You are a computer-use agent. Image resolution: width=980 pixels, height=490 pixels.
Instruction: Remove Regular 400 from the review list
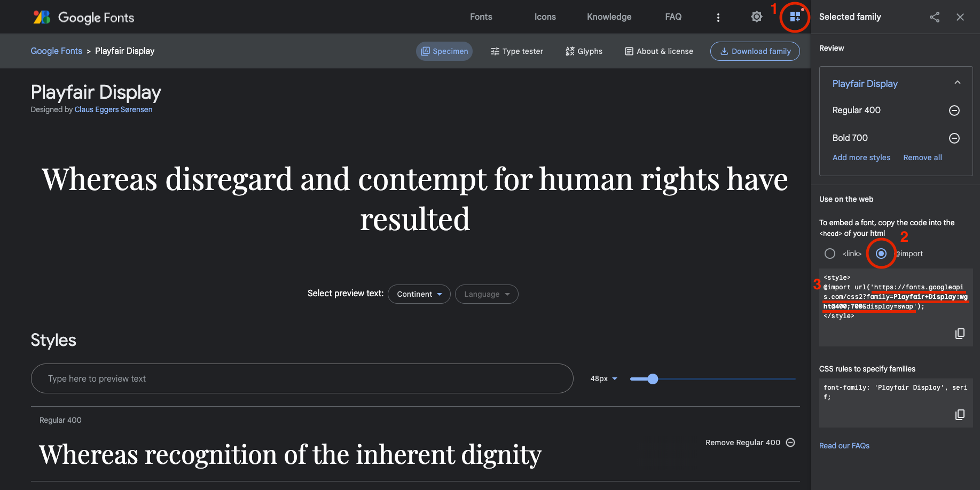point(954,110)
